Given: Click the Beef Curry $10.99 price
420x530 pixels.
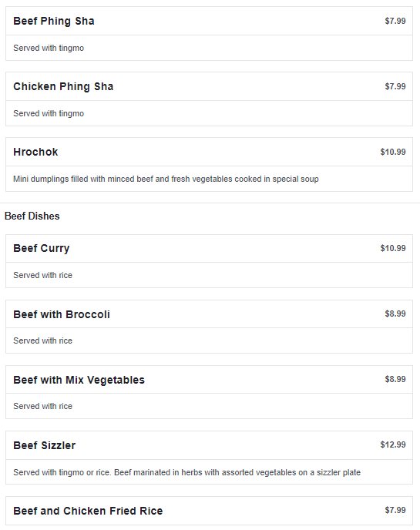Looking at the screenshot, I should coord(393,248).
